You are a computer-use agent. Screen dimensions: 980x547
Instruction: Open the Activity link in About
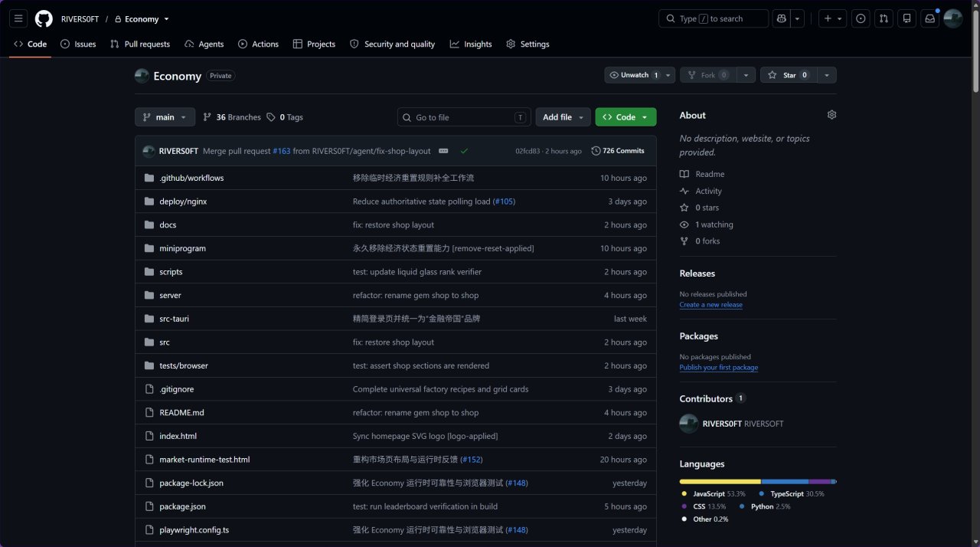coord(701,192)
